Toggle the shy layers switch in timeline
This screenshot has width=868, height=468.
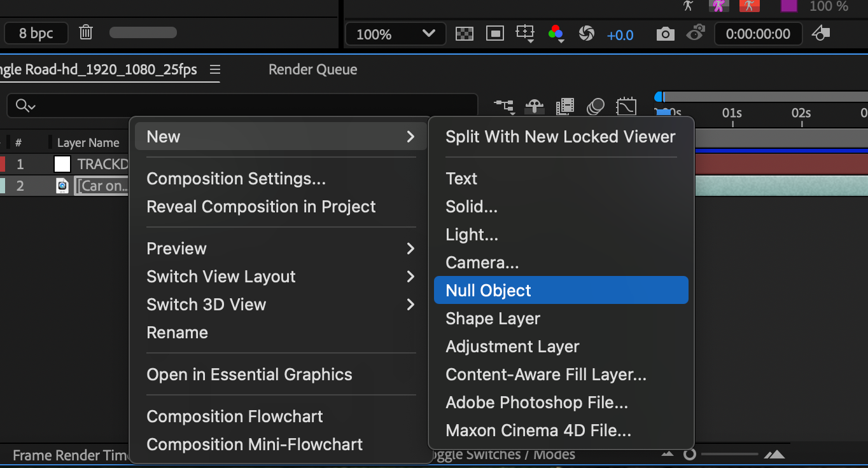point(534,106)
